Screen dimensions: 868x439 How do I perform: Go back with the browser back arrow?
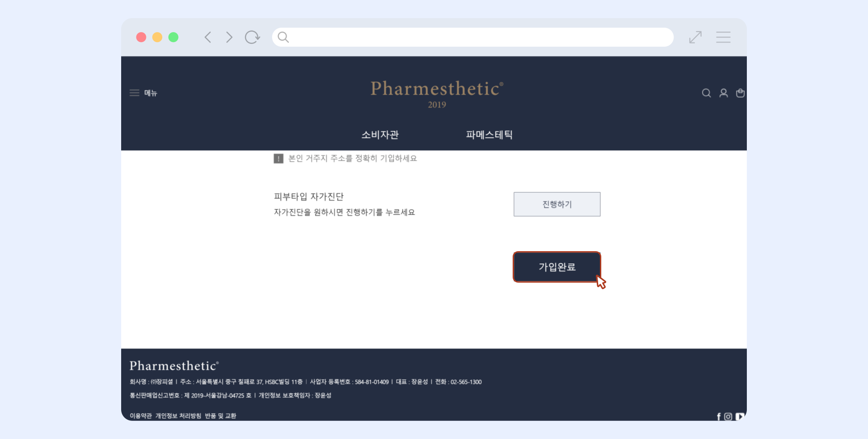coord(208,37)
